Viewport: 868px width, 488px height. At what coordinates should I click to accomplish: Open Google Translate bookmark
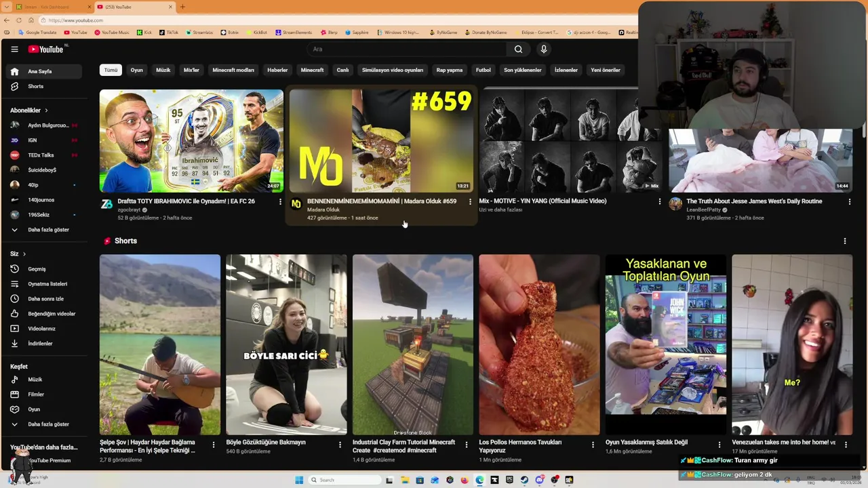(x=37, y=33)
